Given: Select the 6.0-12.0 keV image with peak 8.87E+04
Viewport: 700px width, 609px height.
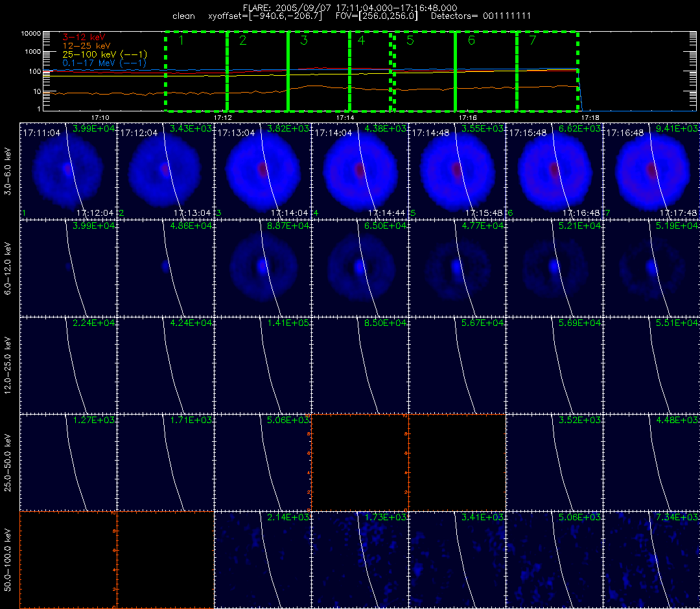Looking at the screenshot, I should 263,268.
